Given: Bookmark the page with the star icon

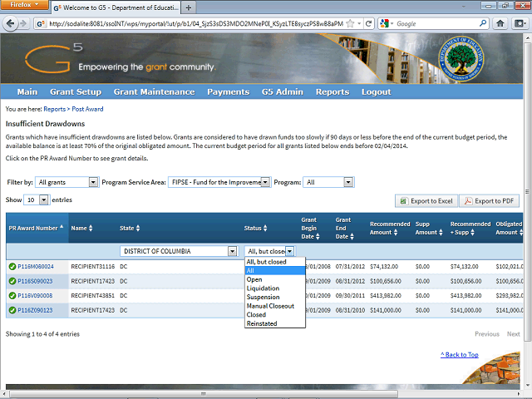Looking at the screenshot, I should click(351, 23).
